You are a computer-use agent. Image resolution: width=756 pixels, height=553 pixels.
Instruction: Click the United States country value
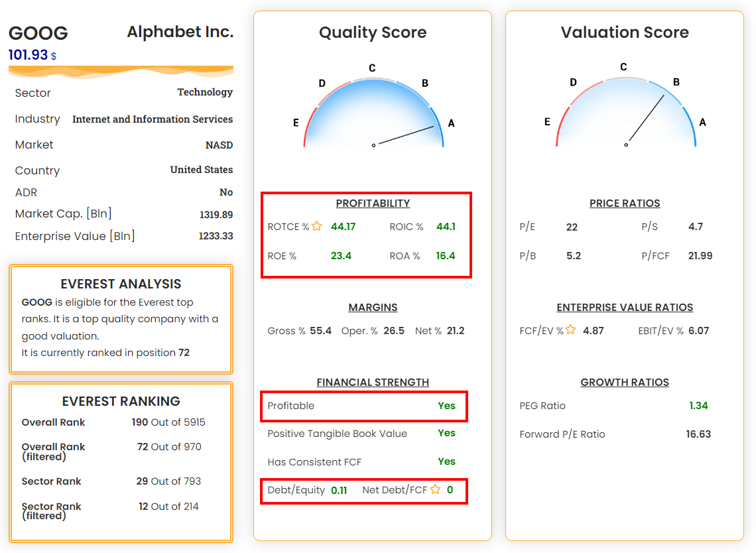click(202, 170)
